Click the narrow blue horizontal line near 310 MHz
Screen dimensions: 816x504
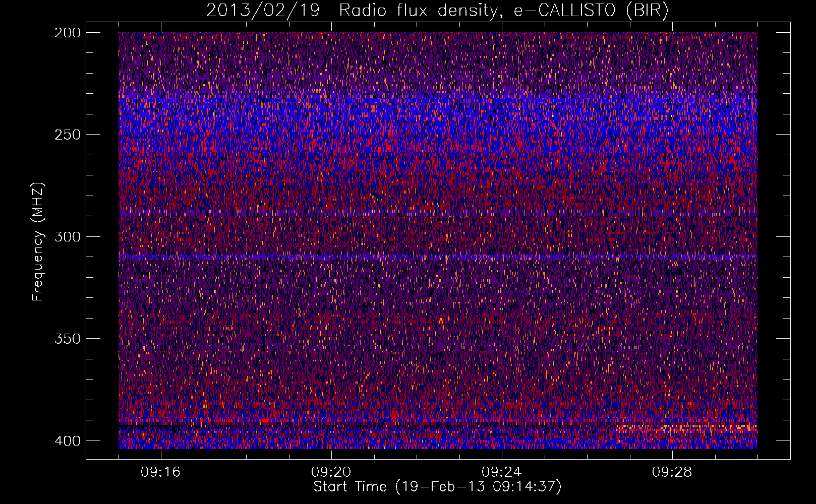click(x=438, y=257)
